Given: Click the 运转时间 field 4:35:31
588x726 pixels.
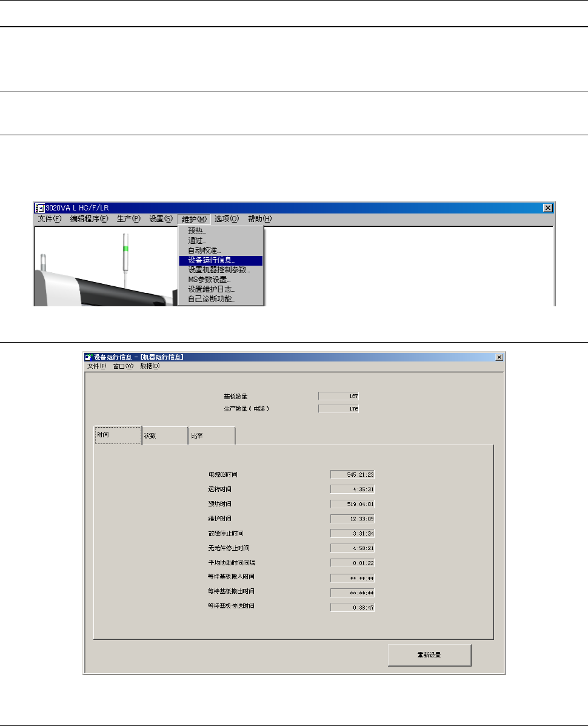Looking at the screenshot, I should [353, 489].
